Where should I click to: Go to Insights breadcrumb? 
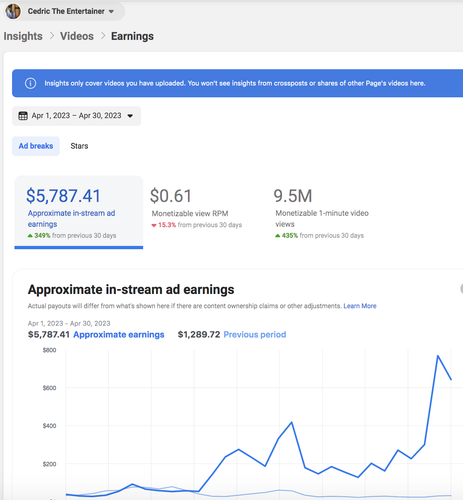tap(23, 36)
